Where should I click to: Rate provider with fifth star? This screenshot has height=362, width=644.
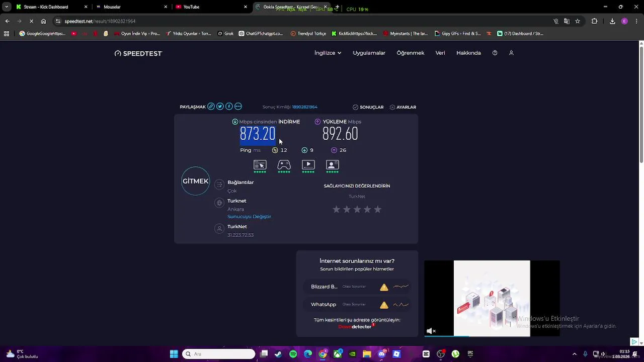tap(377, 209)
